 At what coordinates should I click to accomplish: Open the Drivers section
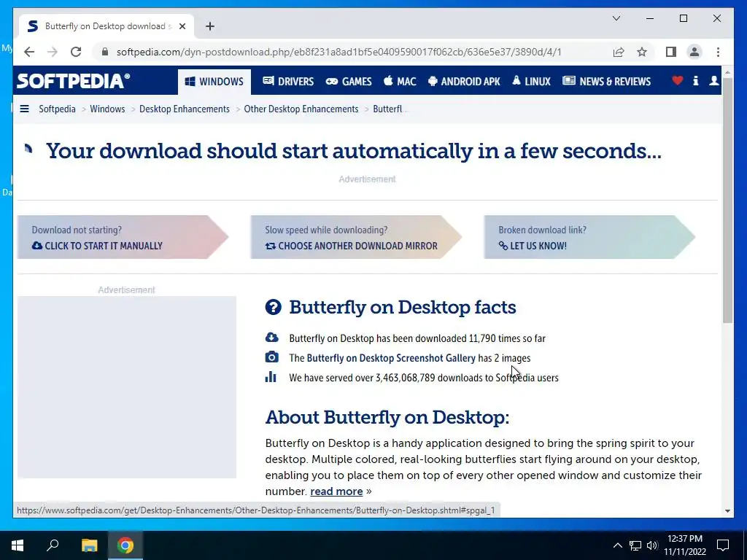point(288,82)
